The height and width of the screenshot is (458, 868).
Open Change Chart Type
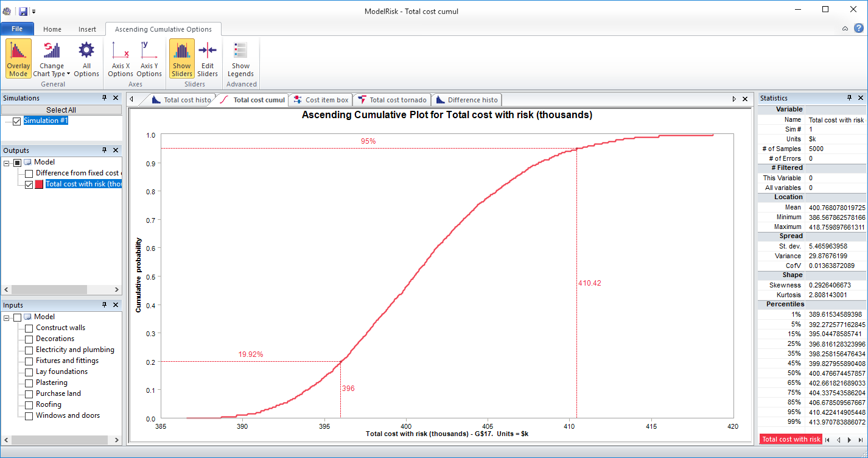51,58
